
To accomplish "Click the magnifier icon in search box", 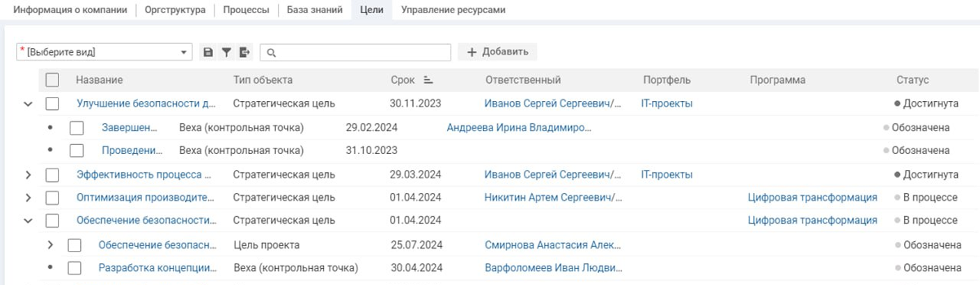I will click(272, 52).
